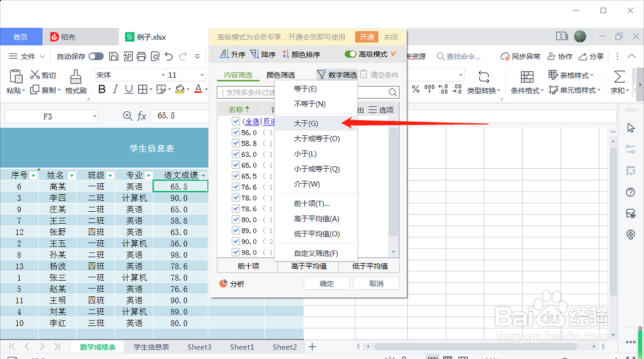The width and height of the screenshot is (644, 359).
Task: Click the 分析 pie chart icon
Action: pyautogui.click(x=223, y=283)
